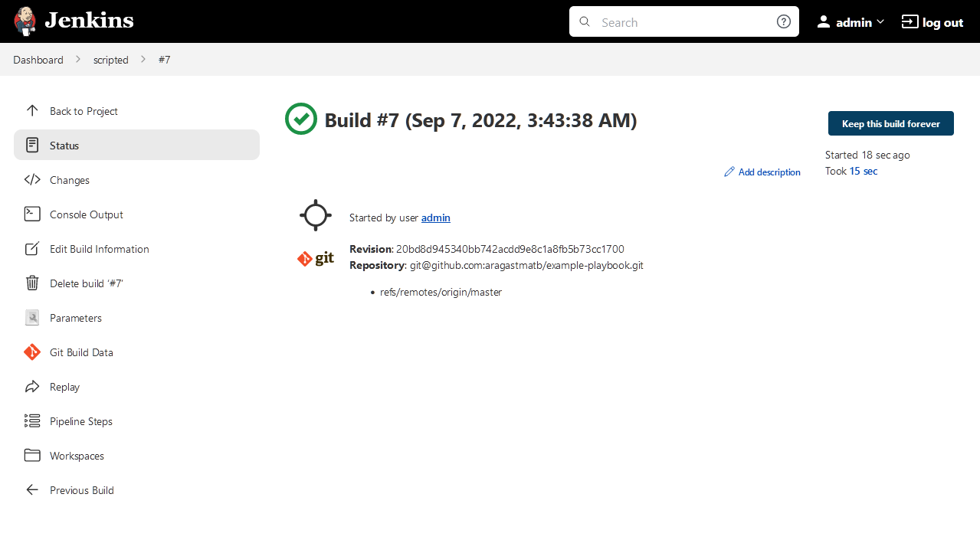Click the search help question mark icon
Viewport: 980px width, 553px height.
click(783, 21)
